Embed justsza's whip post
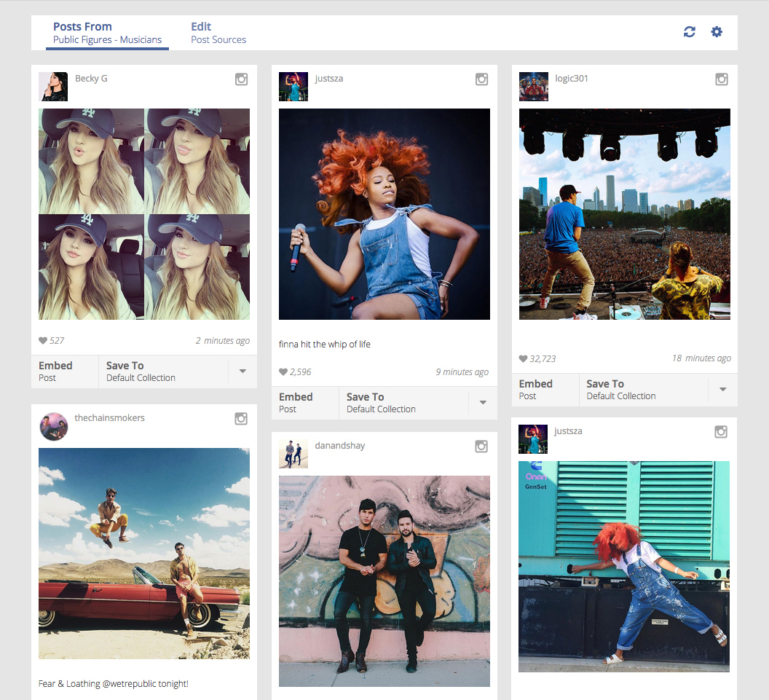The width and height of the screenshot is (769, 700). pos(304,403)
